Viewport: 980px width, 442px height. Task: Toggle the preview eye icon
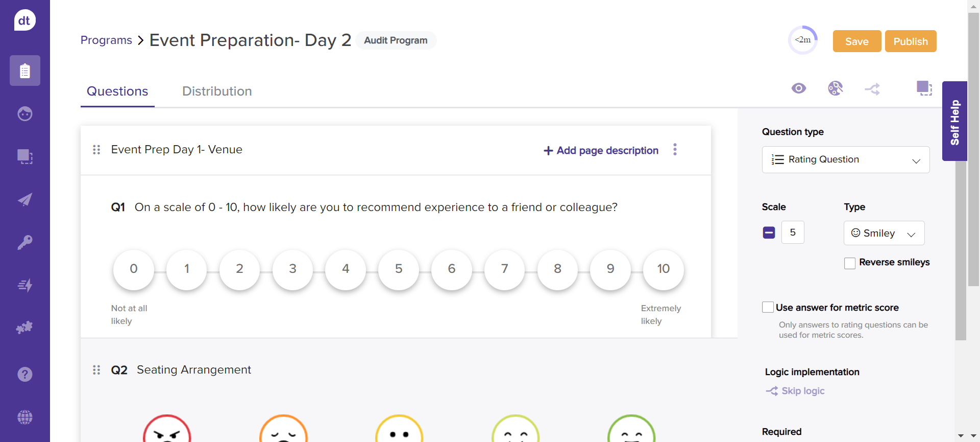pyautogui.click(x=798, y=88)
